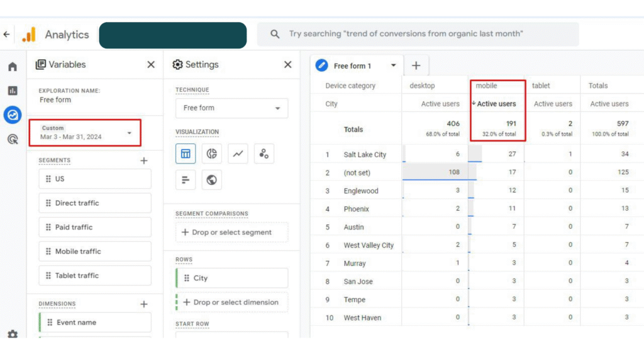Add a new dimension with plus
The width and height of the screenshot is (644, 354).
143,304
